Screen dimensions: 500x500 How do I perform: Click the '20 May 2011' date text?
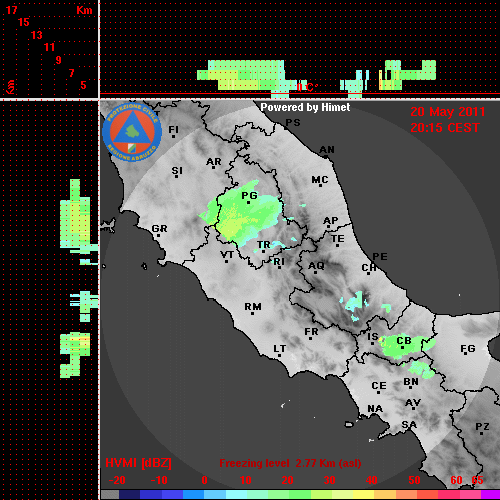point(447,112)
